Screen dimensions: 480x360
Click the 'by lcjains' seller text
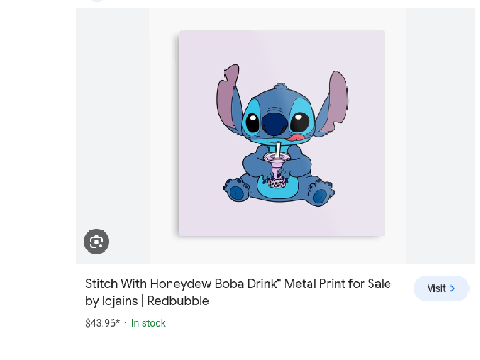pyautogui.click(x=112, y=301)
